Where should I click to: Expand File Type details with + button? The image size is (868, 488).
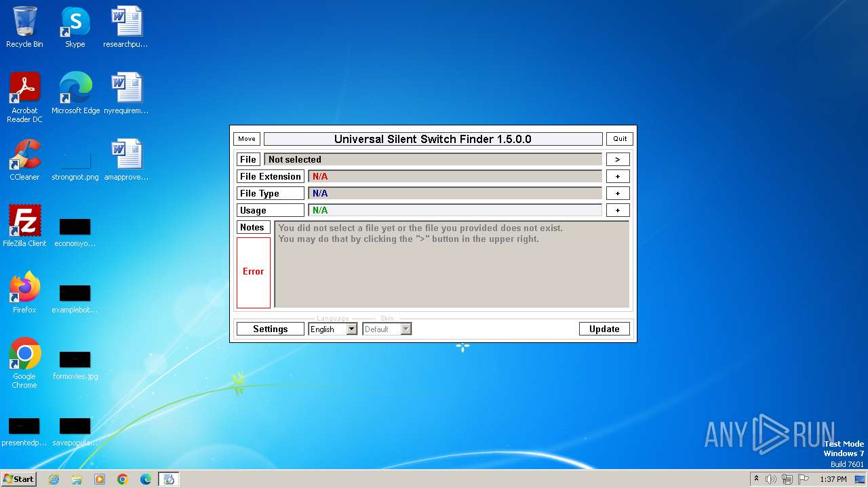[618, 193]
